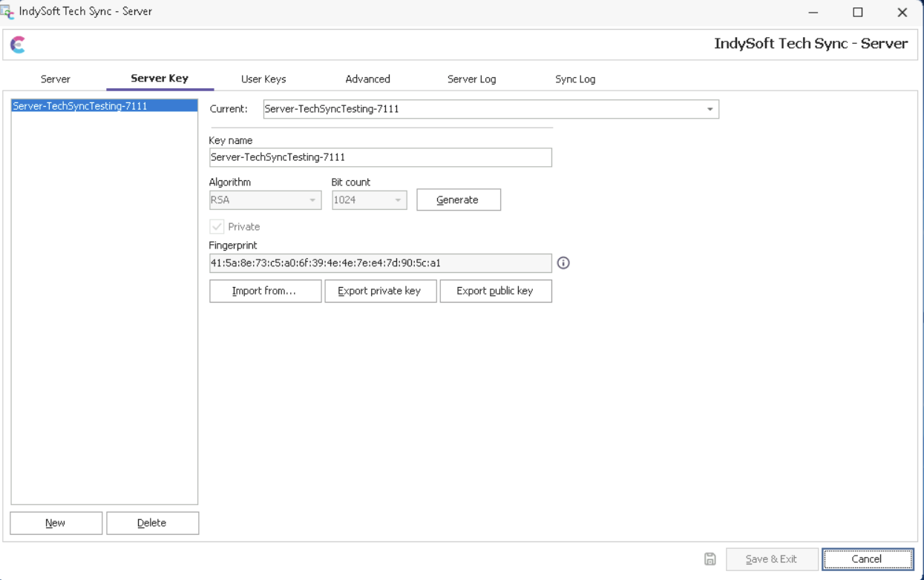Click Import from... button
The height and width of the screenshot is (580, 924).
click(265, 291)
